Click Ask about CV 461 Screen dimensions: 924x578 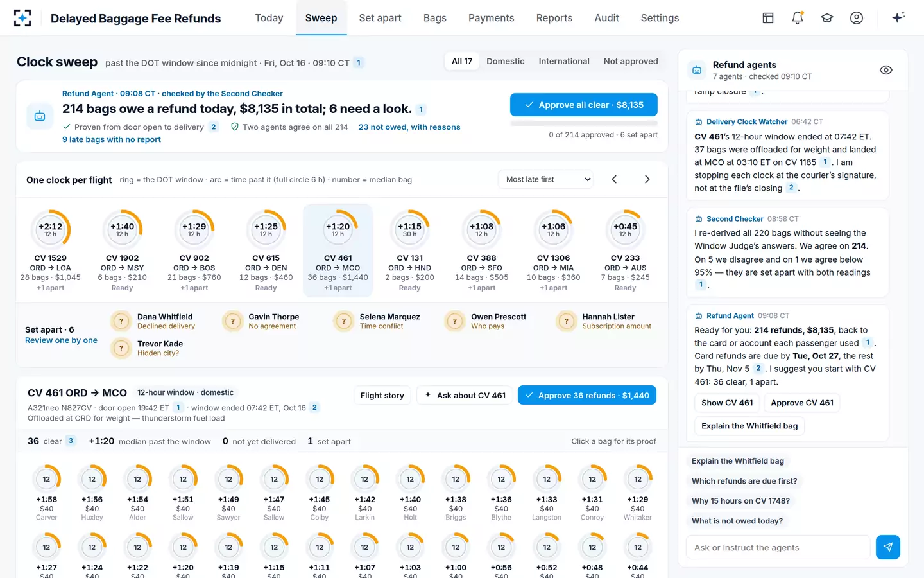point(465,395)
